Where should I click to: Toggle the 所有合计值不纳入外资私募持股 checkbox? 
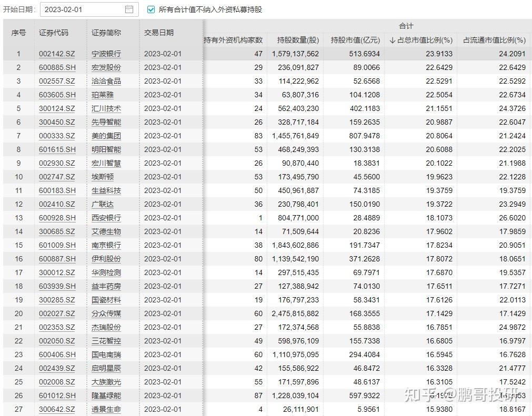coord(151,9)
